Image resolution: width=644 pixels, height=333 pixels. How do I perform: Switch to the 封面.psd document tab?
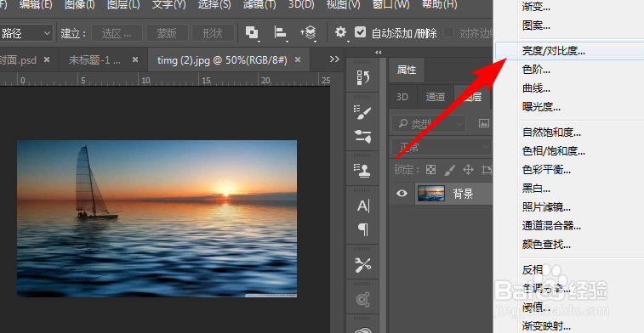[18, 60]
